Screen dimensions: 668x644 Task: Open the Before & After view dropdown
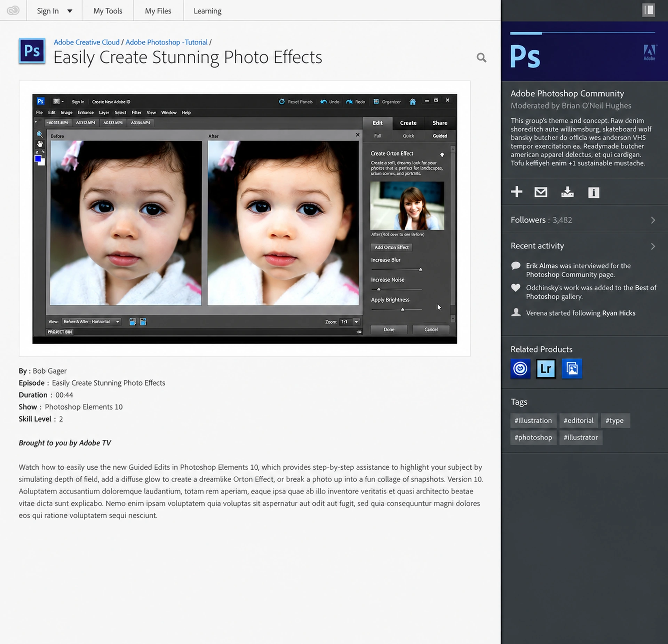92,321
